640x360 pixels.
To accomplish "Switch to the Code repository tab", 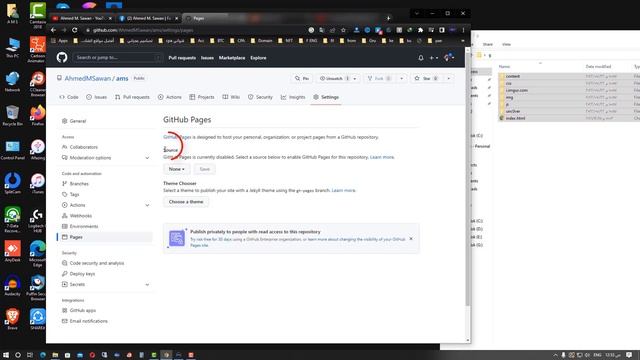I will click(69, 97).
